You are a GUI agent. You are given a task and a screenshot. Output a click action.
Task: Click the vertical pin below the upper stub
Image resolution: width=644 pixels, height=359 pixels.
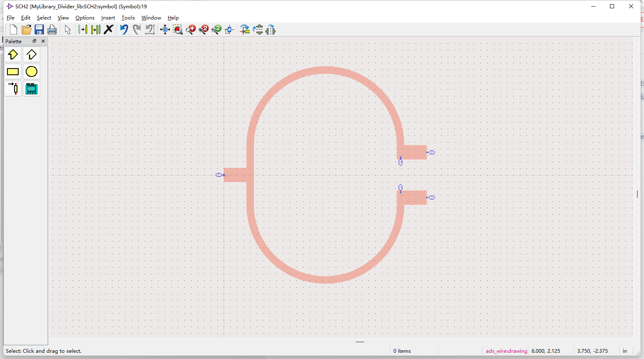tap(400, 162)
